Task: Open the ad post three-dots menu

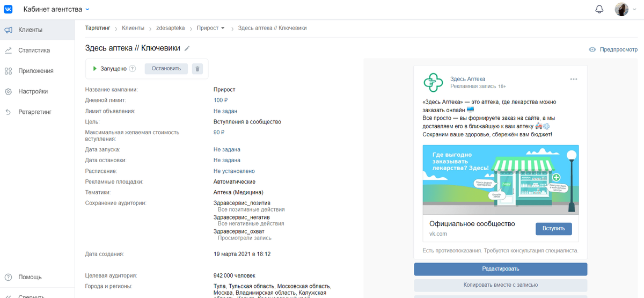Action: (574, 79)
